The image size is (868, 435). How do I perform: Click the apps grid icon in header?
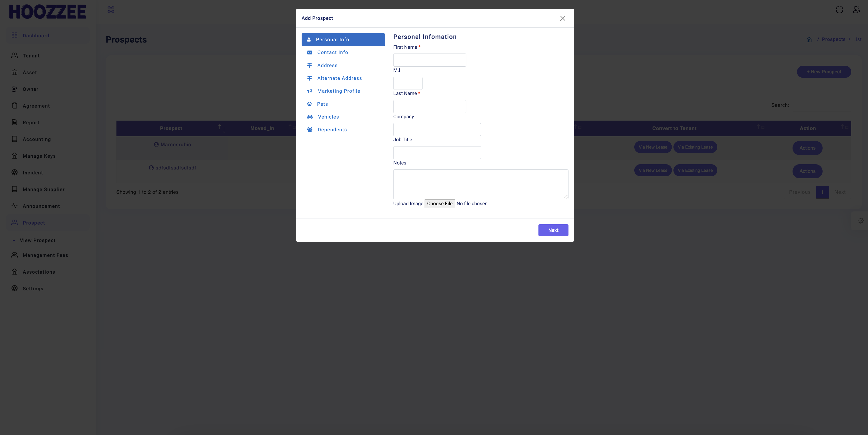111,10
